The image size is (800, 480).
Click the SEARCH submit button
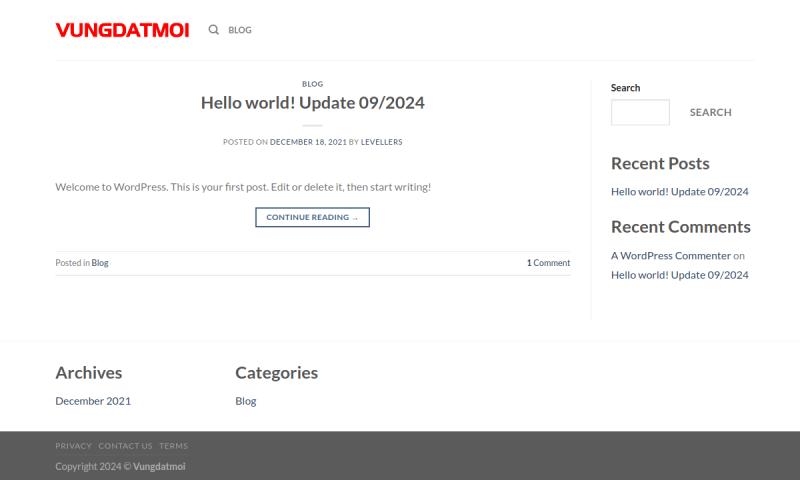coord(711,112)
